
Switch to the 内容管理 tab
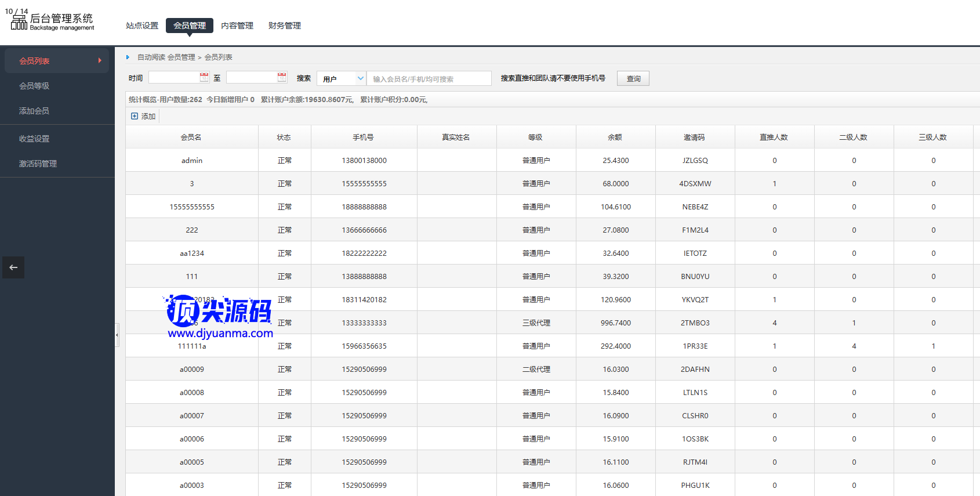tap(237, 26)
